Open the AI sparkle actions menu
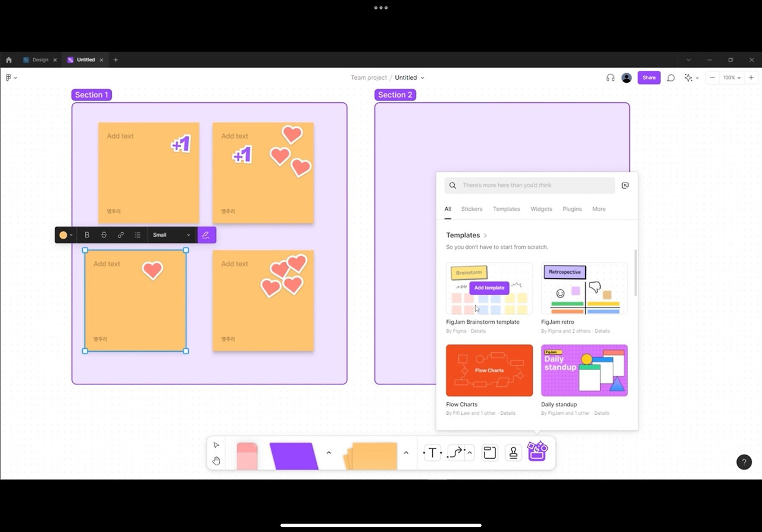The width and height of the screenshot is (762, 532). point(691,78)
